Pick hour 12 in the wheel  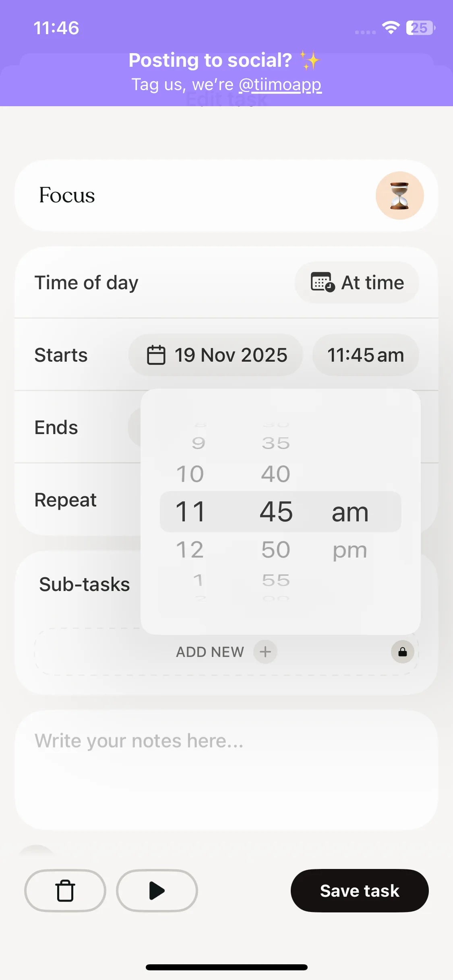click(190, 550)
